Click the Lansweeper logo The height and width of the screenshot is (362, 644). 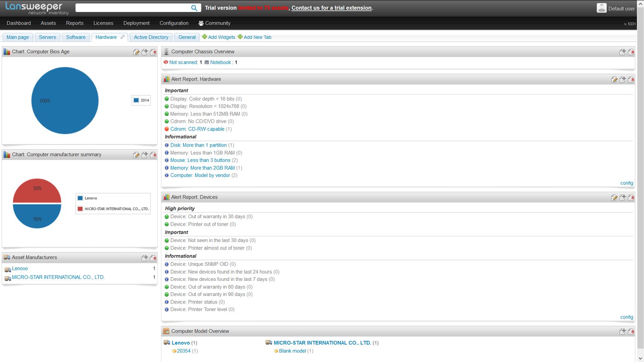coord(37,8)
